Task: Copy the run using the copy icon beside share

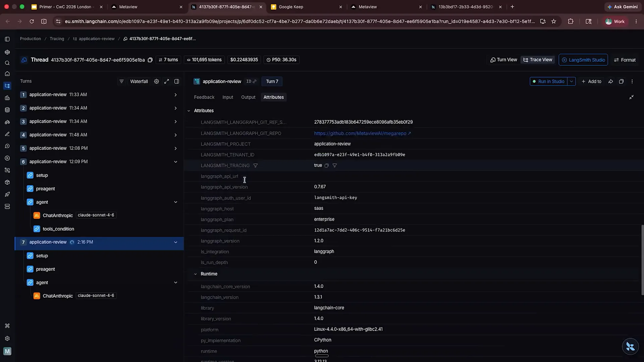Action: (621, 81)
